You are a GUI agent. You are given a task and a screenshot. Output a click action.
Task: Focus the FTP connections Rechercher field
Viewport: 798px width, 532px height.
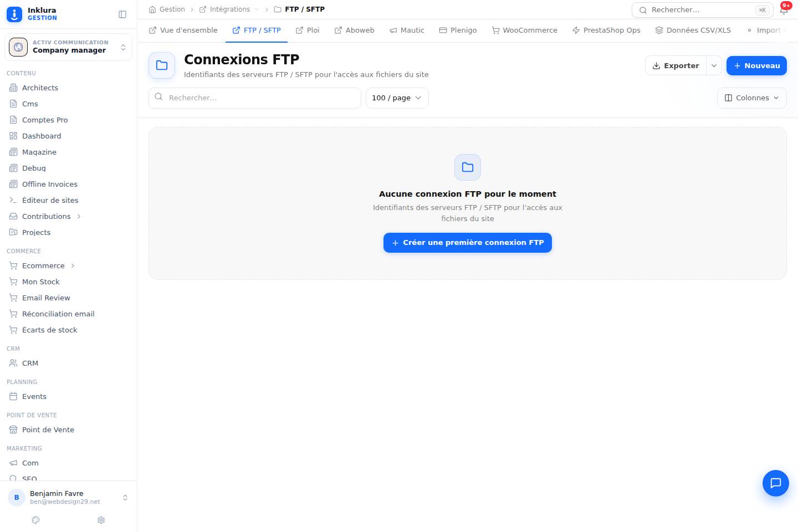click(x=255, y=98)
